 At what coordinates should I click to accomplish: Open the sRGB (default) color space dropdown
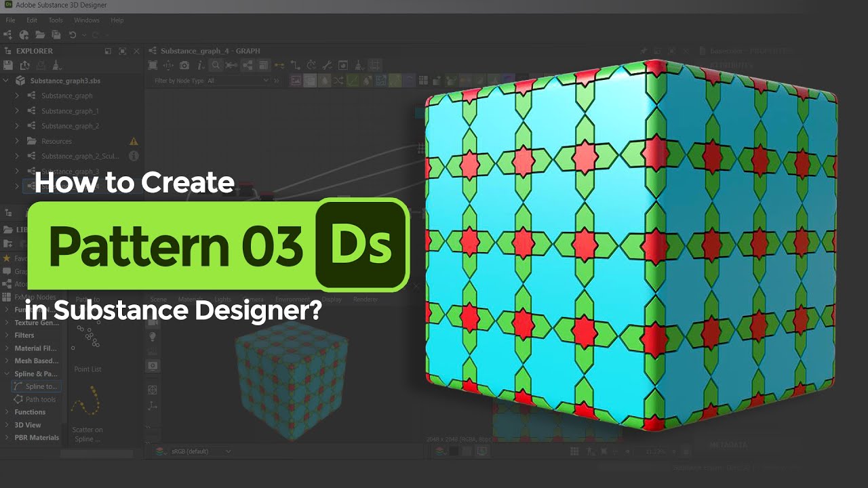pos(201,451)
